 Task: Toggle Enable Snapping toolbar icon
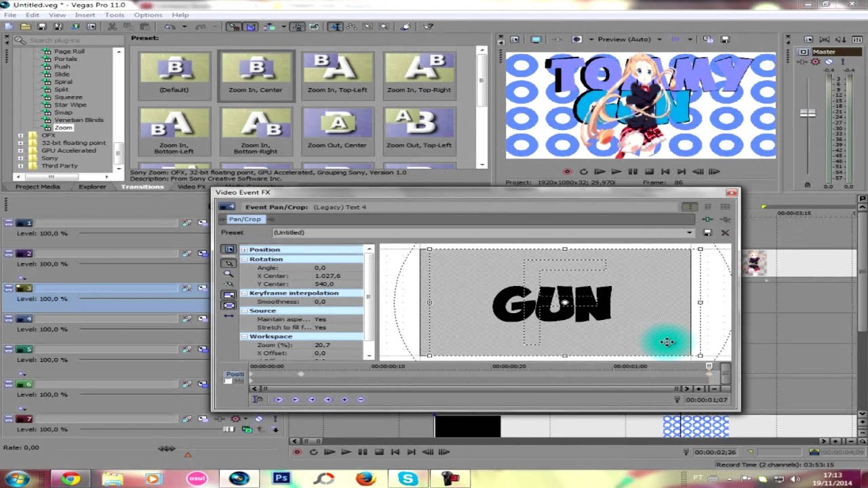(234, 26)
